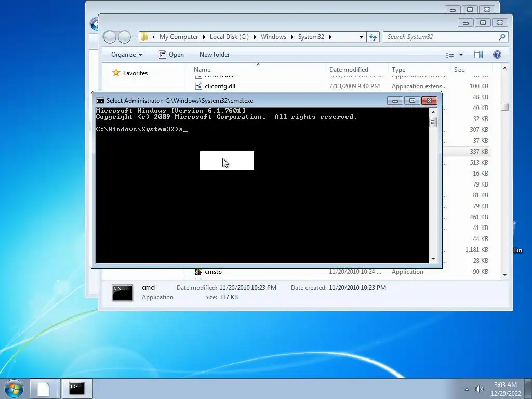532x399 pixels.
Task: Click the 513 KB size cell
Action: click(478, 163)
